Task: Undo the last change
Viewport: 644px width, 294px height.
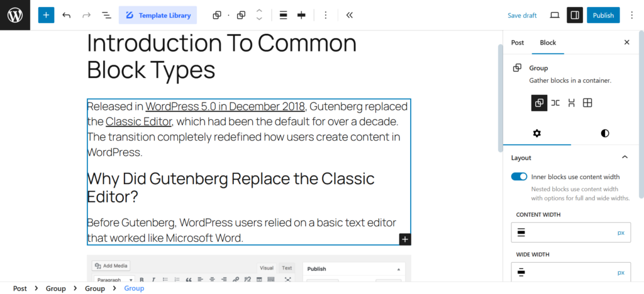Action: (67, 15)
